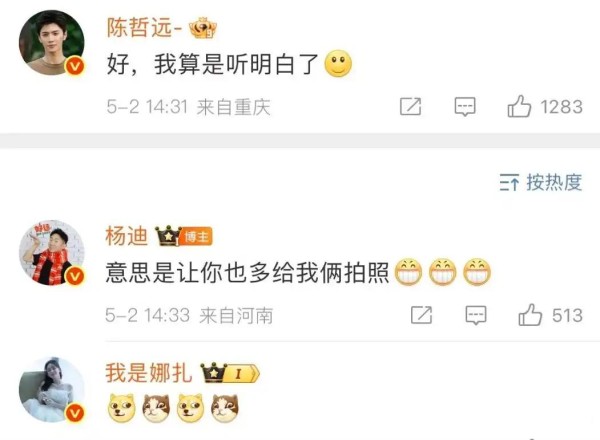This screenshot has width=600, height=440.
Task: Open 杨迪 username link
Action: 127,236
